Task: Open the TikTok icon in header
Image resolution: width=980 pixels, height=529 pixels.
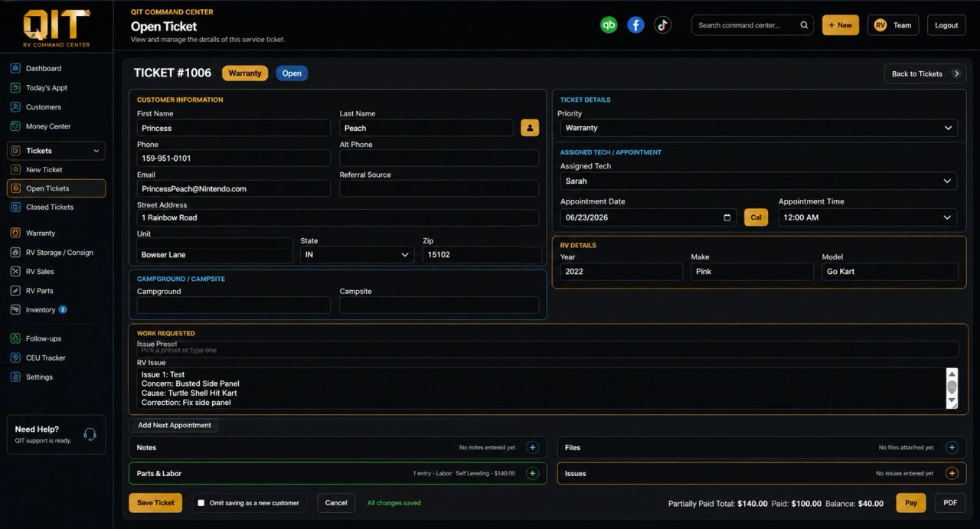Action: 662,24
